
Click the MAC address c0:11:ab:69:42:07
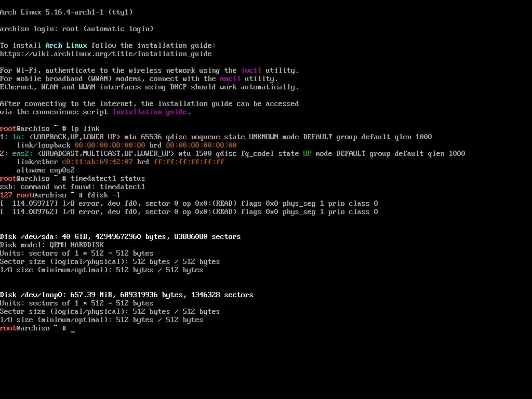pos(97,162)
